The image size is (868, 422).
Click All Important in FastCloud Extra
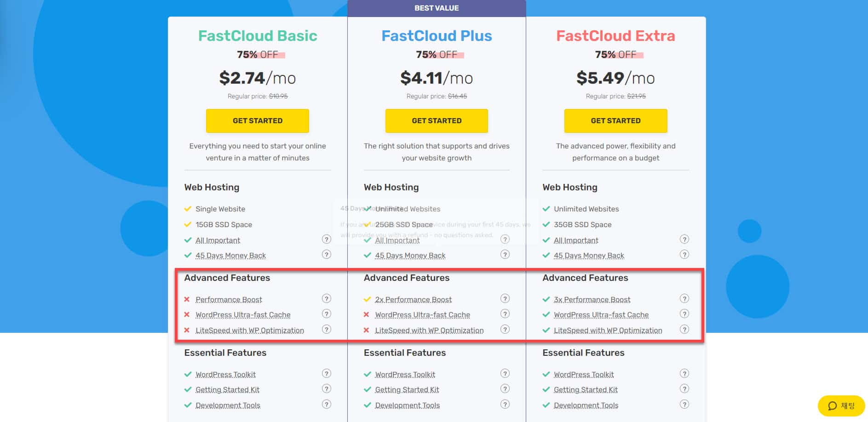(x=576, y=240)
